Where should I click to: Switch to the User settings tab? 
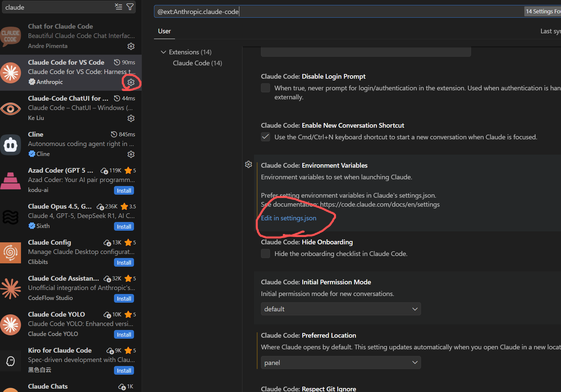click(x=164, y=31)
